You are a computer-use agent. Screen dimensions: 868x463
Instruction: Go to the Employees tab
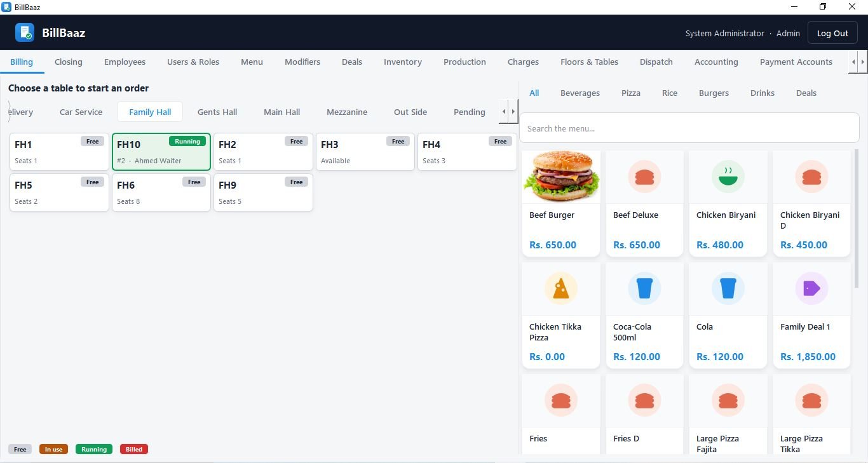125,62
